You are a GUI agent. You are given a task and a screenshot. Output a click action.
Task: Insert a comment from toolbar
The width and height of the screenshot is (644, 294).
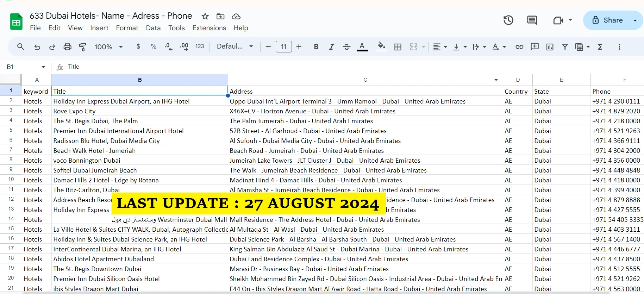pyautogui.click(x=534, y=46)
